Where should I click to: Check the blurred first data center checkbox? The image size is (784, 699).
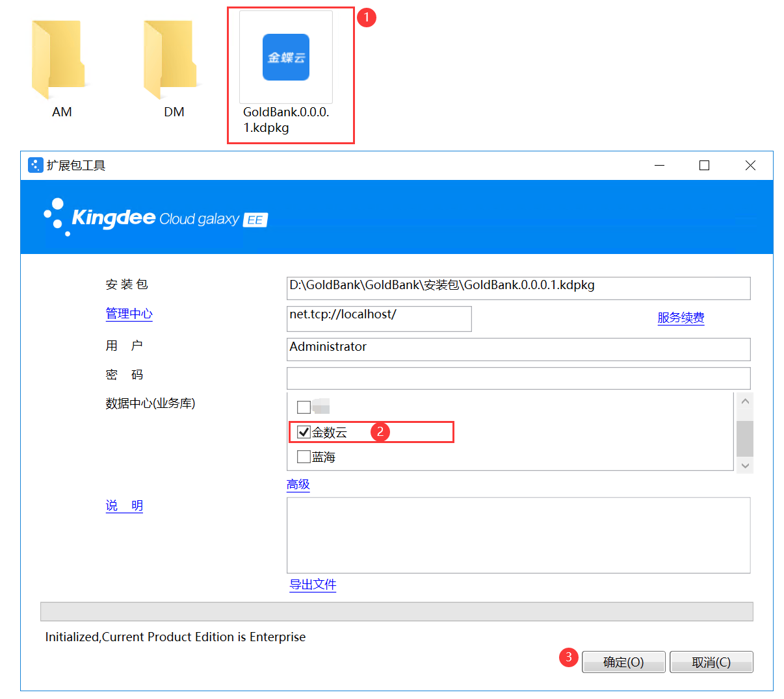click(x=304, y=407)
